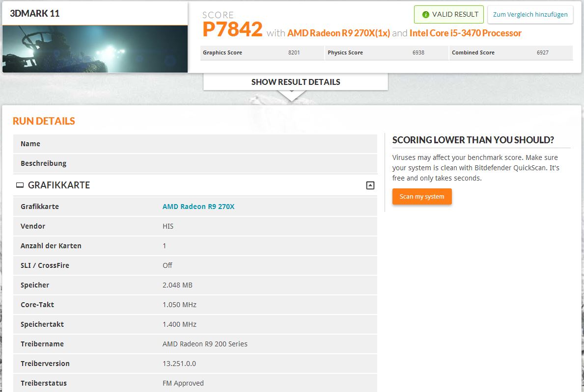Viewport: 584px width, 392px height.
Task: Open the AMD Radeon R9 270X(1x) header link
Action: coord(338,33)
